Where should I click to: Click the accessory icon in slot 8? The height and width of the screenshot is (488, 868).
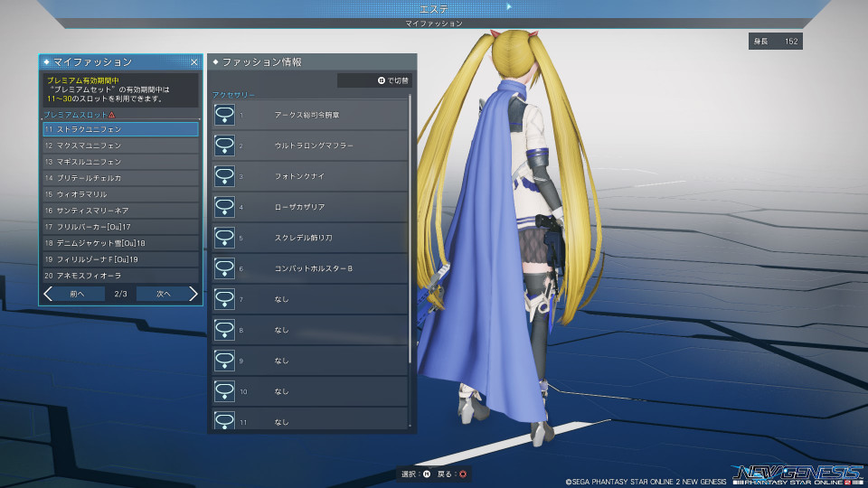tap(224, 330)
